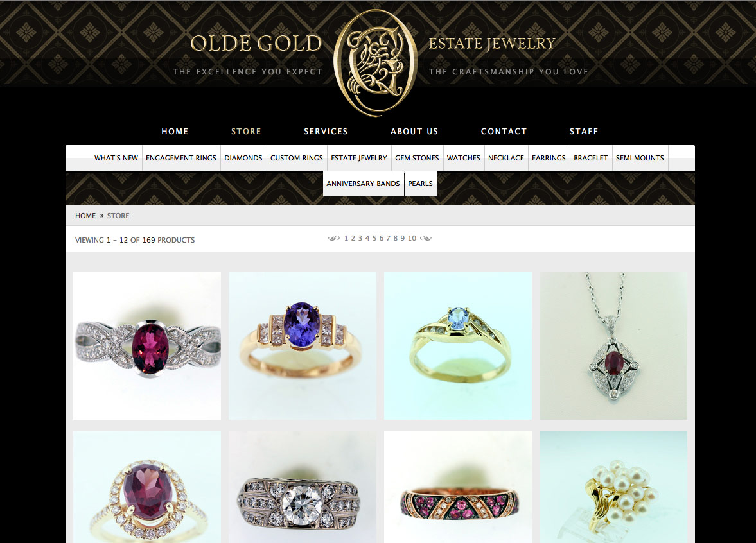Open the purple tanzanite gold ring thumbnail
Image resolution: width=756 pixels, height=543 pixels.
point(303,345)
